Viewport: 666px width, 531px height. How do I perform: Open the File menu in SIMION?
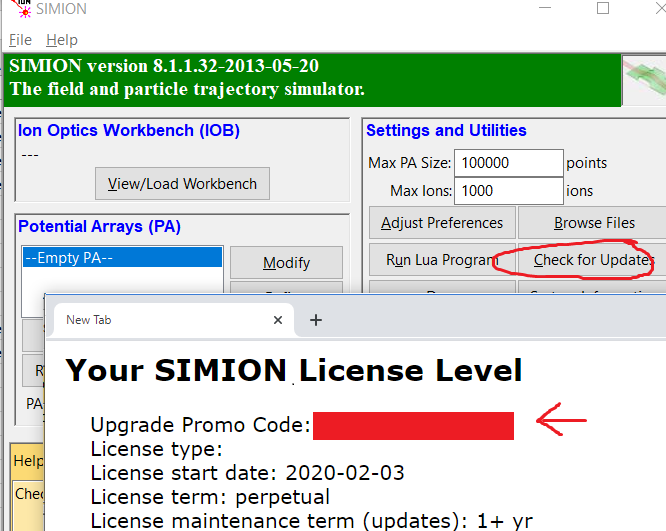point(20,40)
